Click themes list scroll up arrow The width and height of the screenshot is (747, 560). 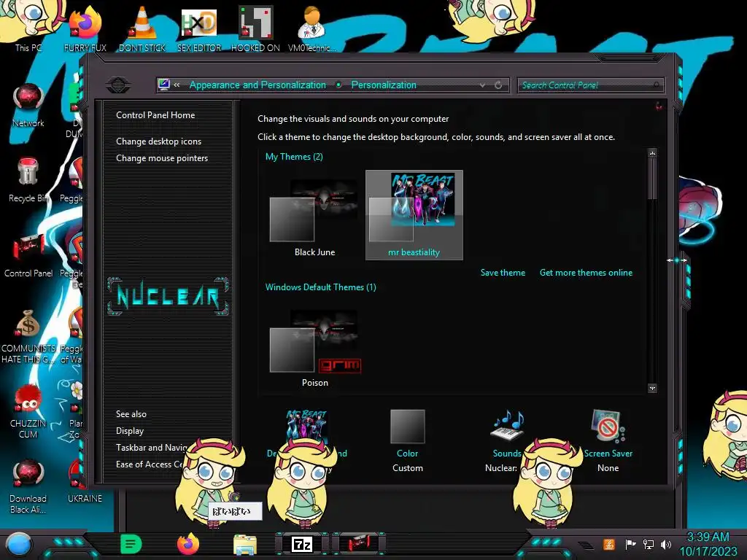coord(652,153)
